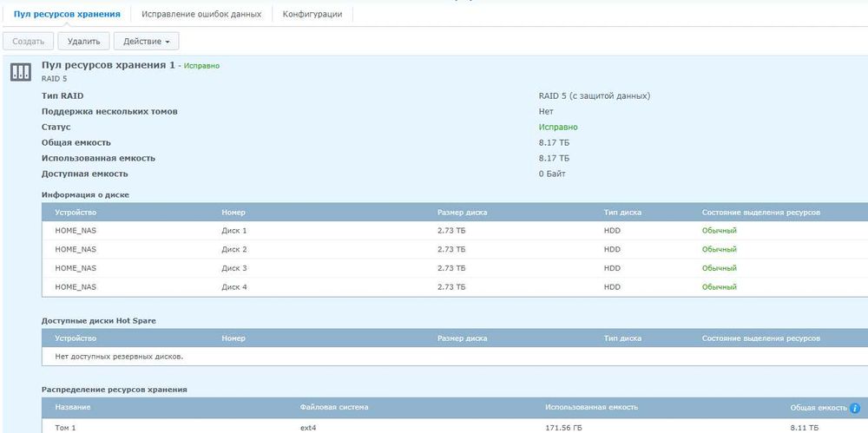Image resolution: width=868 pixels, height=433 pixels.
Task: Click the Использованная емкость column header
Action: pos(591,407)
